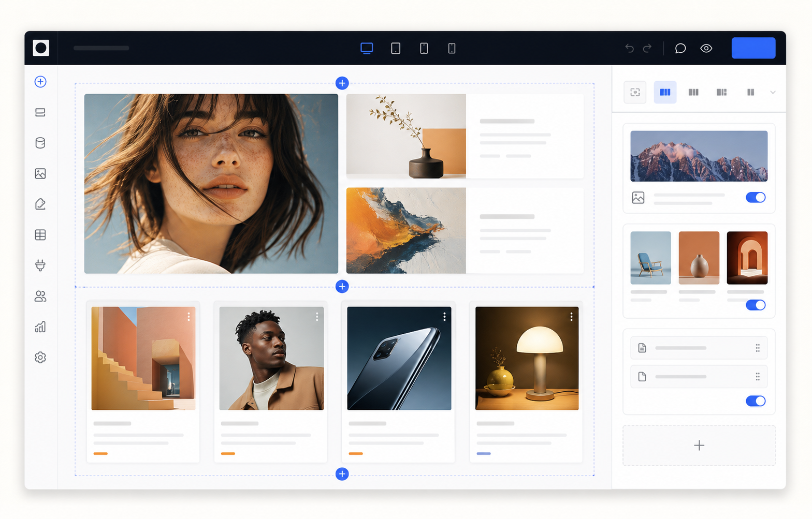
Task: Undo the last action
Action: (x=629, y=48)
